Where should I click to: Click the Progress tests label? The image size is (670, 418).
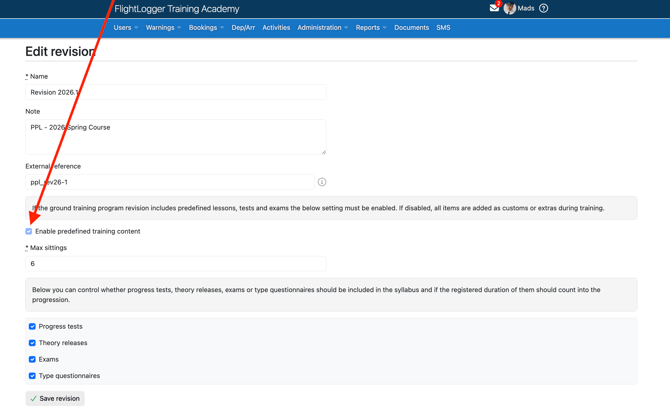[x=60, y=327]
